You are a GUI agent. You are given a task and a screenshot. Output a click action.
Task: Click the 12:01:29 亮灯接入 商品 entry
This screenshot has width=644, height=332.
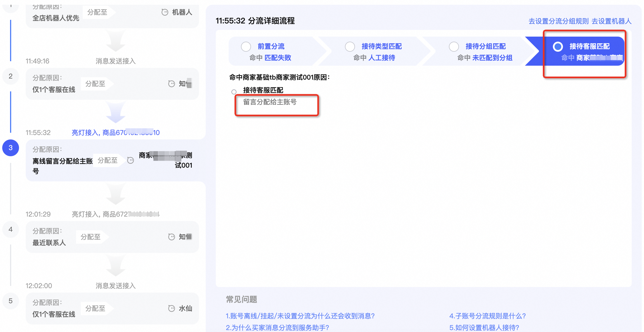116,214
